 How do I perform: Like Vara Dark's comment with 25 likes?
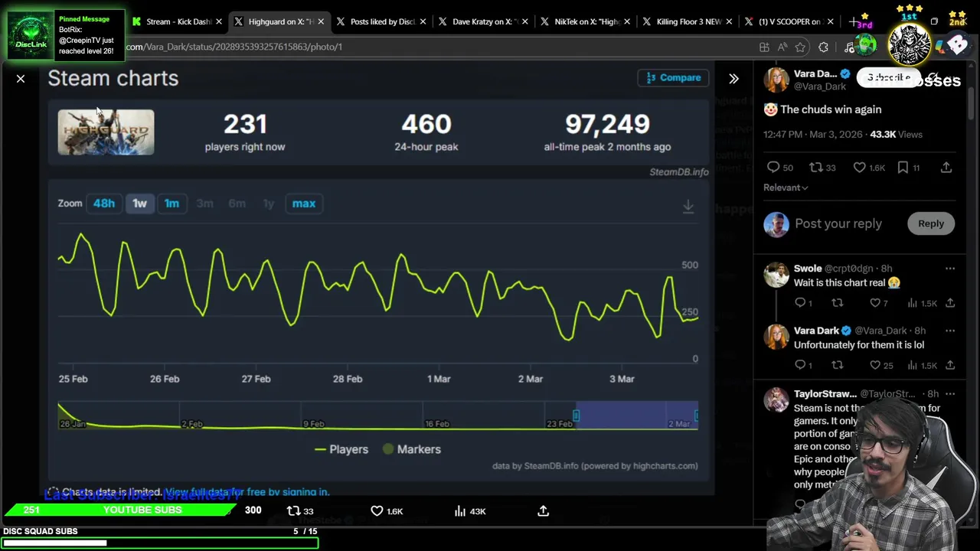(880, 365)
